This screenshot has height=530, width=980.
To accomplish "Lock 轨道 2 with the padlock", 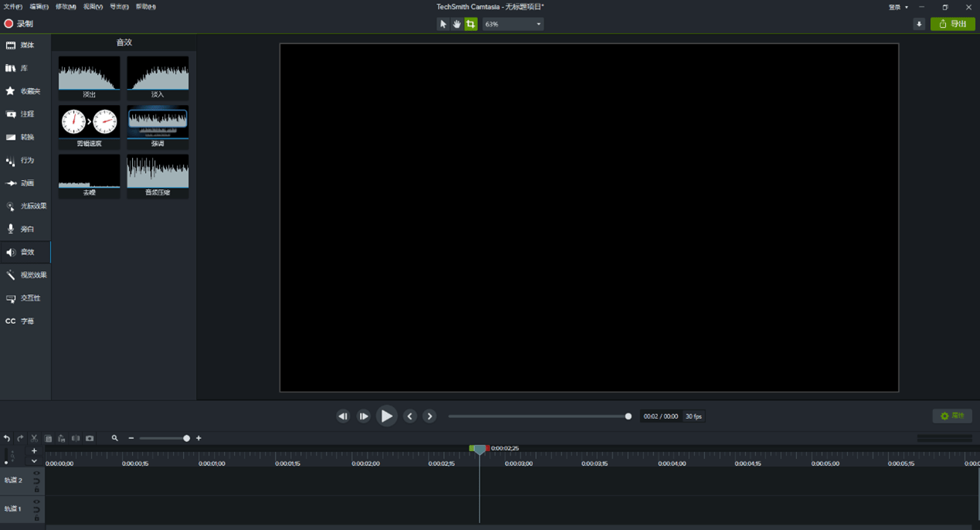I will click(36, 489).
